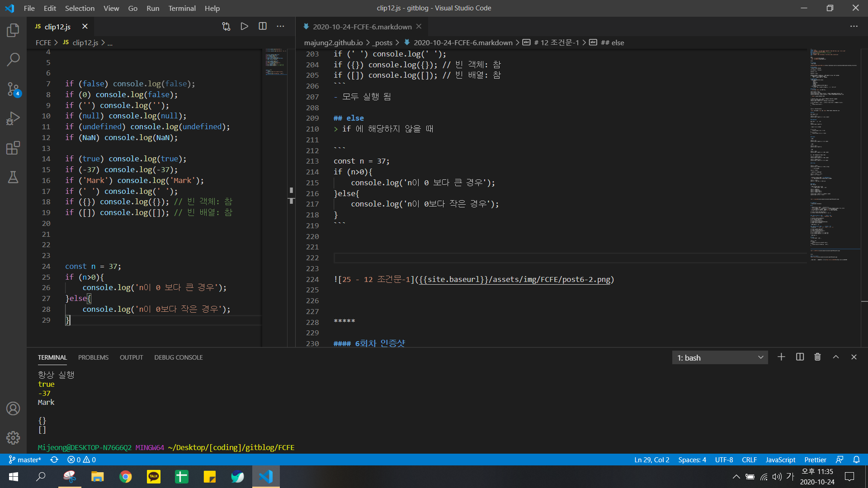Show errors count in status bar

tap(74, 460)
